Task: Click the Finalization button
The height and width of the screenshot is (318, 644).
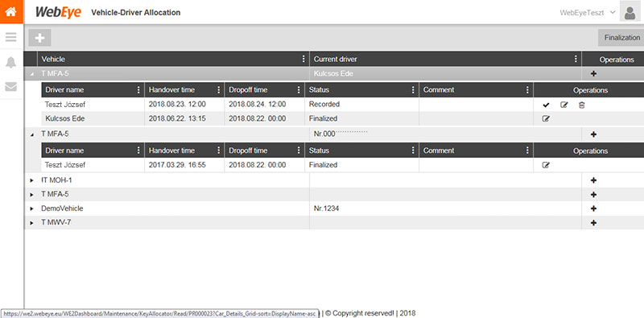Action: 621,37
